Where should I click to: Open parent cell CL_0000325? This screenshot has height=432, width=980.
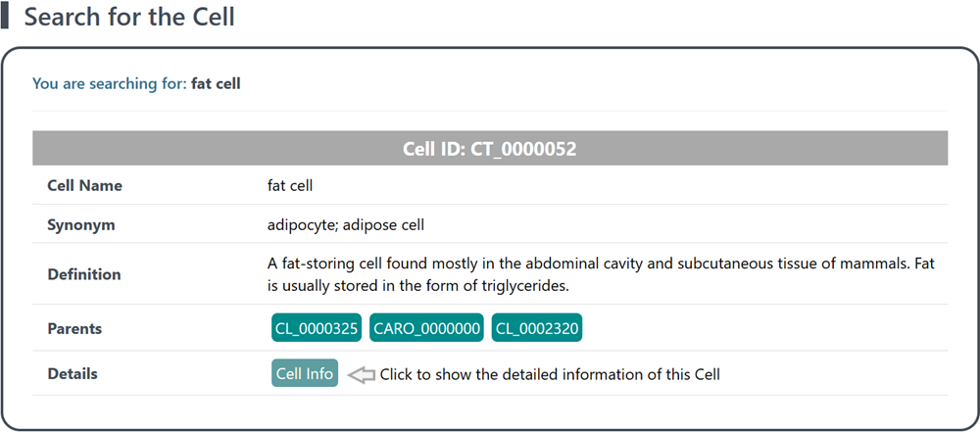point(318,328)
